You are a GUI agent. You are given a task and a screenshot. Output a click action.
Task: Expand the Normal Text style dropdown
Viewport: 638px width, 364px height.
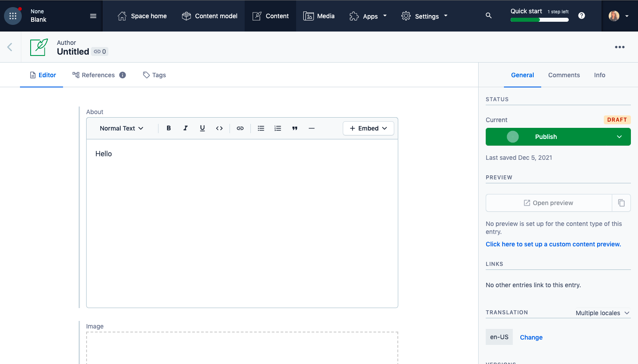(121, 128)
